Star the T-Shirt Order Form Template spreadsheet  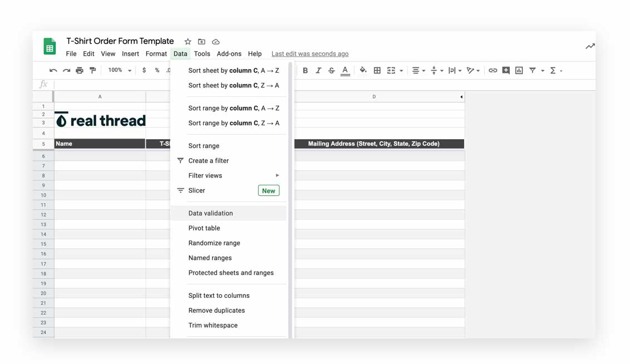pyautogui.click(x=188, y=41)
